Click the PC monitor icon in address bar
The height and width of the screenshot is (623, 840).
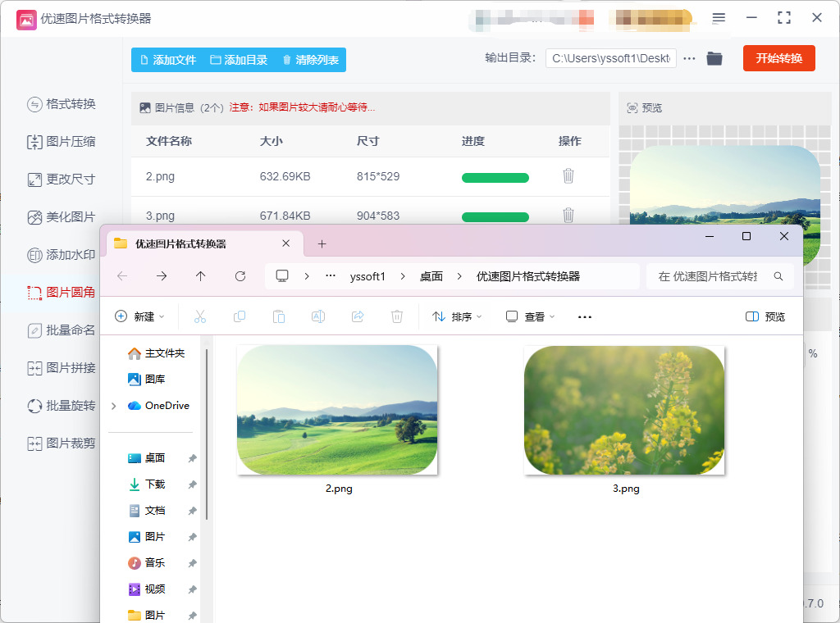282,276
